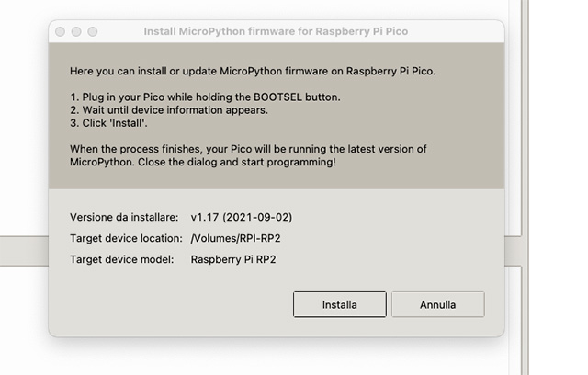588x375 pixels.
Task: Click the 'Target device location:' label
Action: (x=126, y=239)
